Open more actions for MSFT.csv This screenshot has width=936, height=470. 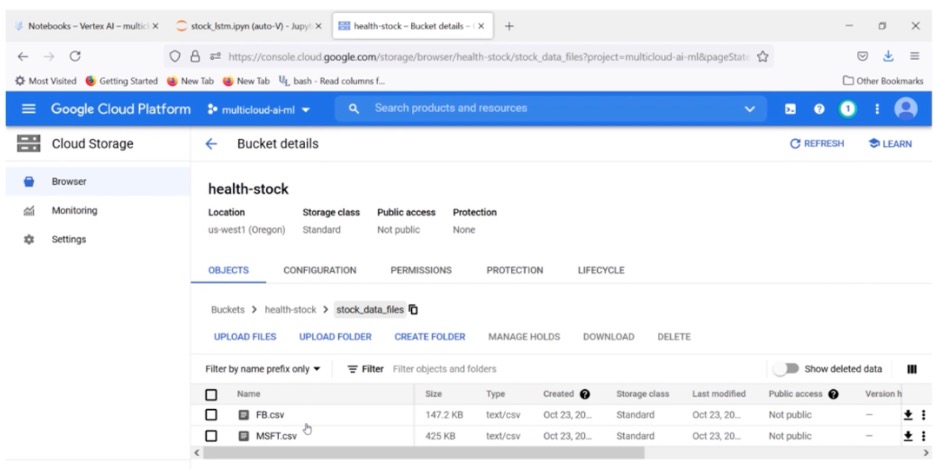(923, 436)
